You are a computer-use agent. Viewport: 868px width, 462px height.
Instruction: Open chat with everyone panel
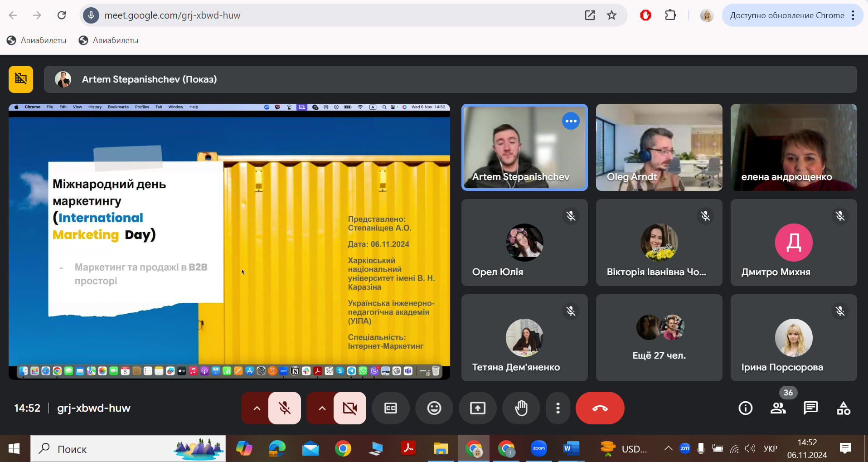point(810,408)
